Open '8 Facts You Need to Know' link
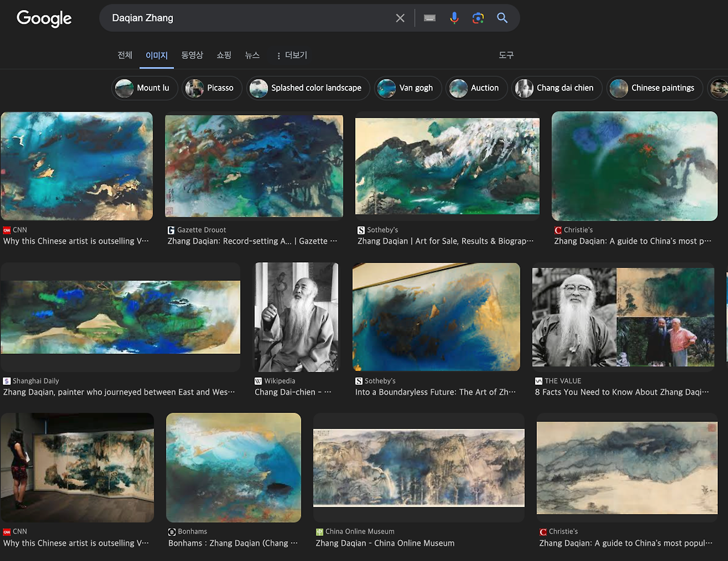Screen dimensions: 728x561 click(x=622, y=392)
